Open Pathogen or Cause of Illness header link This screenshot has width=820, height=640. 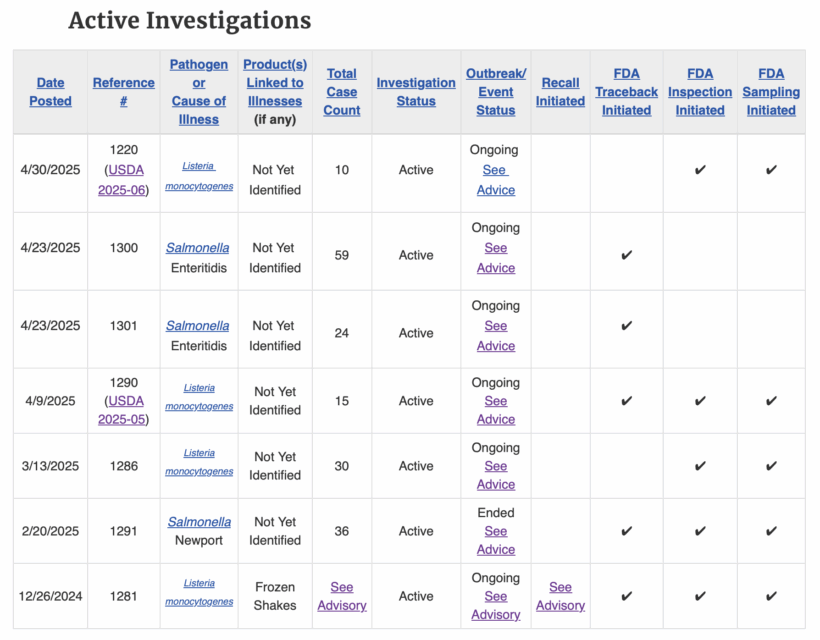pyautogui.click(x=199, y=92)
